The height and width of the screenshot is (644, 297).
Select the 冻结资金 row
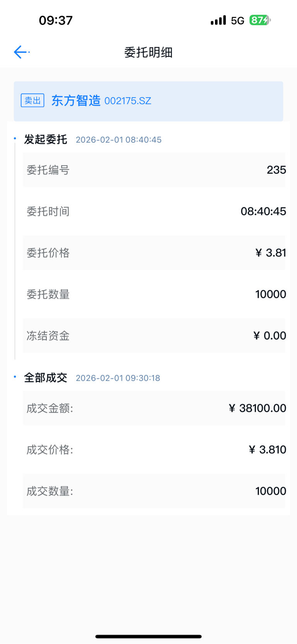coord(154,335)
